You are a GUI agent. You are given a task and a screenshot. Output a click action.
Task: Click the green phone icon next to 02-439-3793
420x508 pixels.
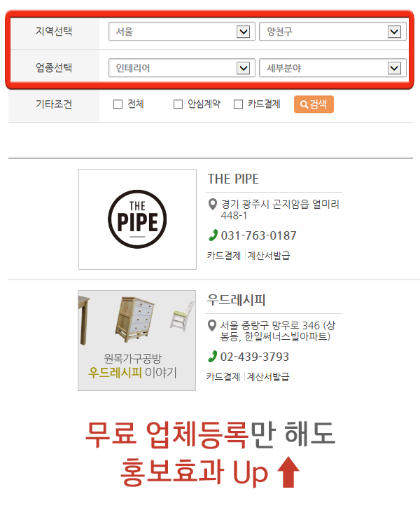(212, 357)
